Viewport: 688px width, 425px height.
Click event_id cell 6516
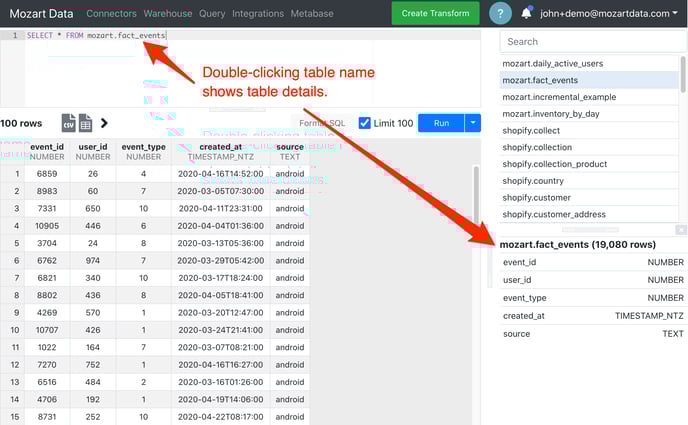47,382
